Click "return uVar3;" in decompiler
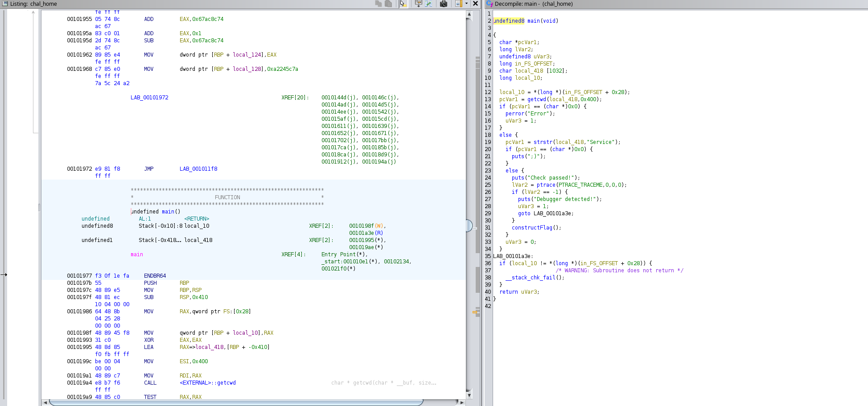This screenshot has height=406, width=868. coord(519,292)
